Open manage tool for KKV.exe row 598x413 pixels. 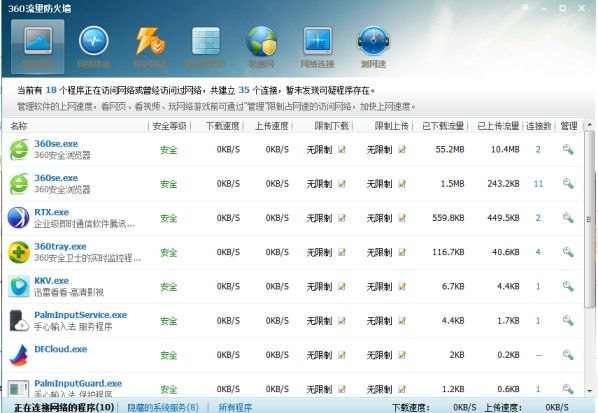click(x=568, y=286)
